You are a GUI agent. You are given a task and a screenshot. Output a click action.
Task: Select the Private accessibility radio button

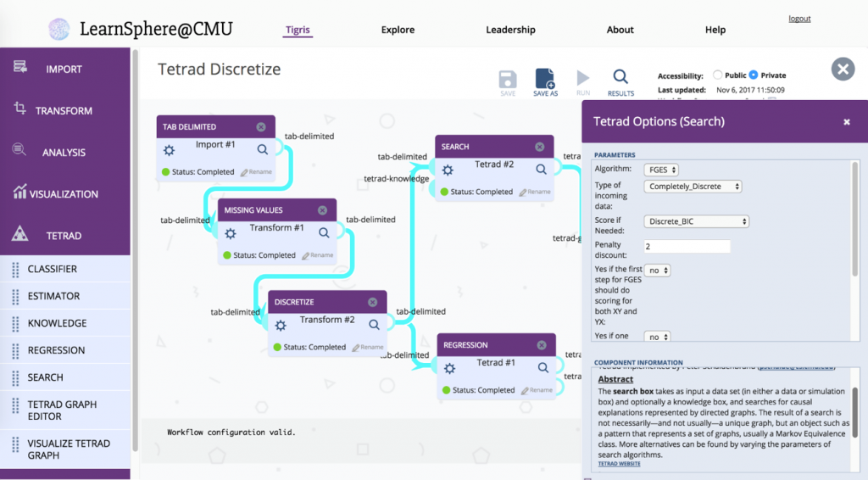pyautogui.click(x=754, y=75)
